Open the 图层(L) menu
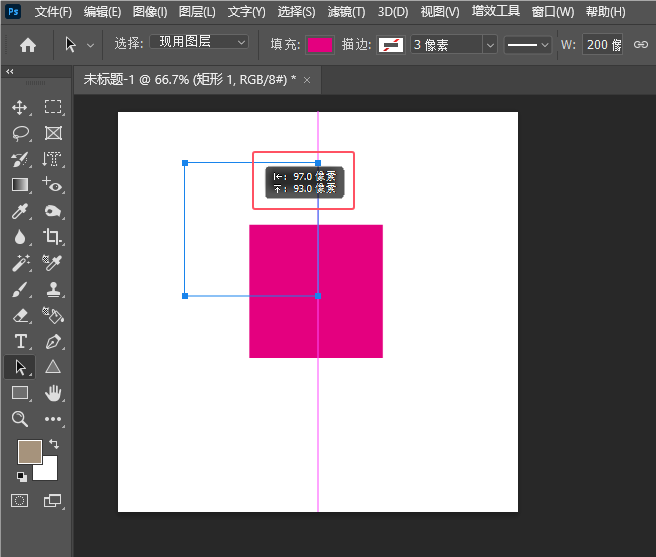 [x=197, y=12]
